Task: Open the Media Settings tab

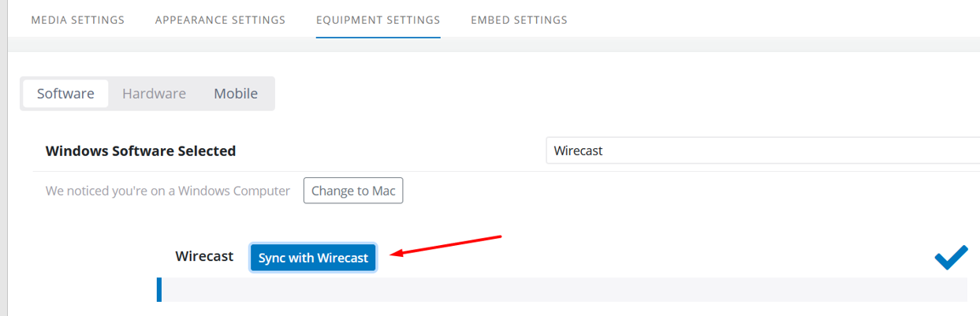Action: [77, 20]
